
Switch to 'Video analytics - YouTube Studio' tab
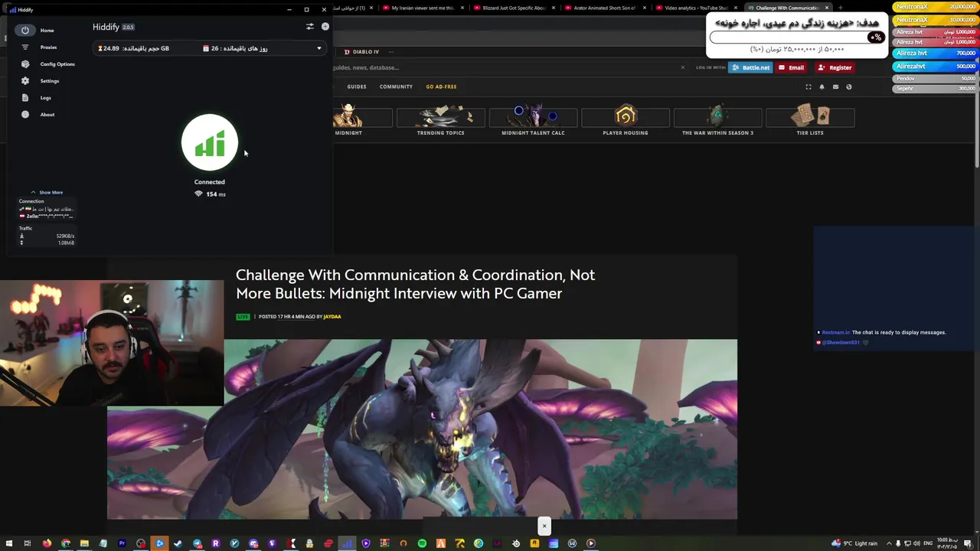pos(695,8)
